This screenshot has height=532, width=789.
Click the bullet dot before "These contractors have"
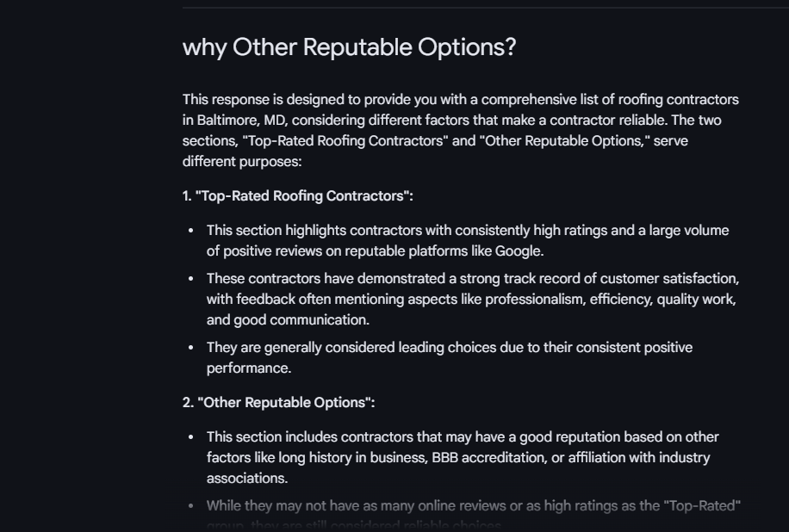point(190,279)
